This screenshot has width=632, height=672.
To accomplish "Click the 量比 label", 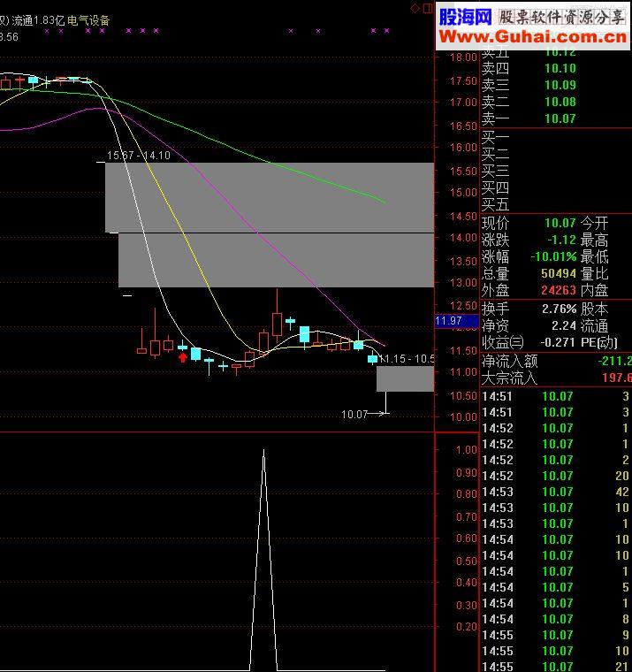I will [x=595, y=273].
